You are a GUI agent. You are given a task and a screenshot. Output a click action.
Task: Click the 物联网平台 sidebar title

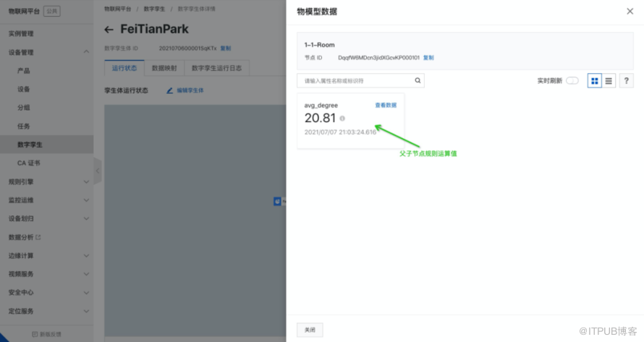coord(24,11)
